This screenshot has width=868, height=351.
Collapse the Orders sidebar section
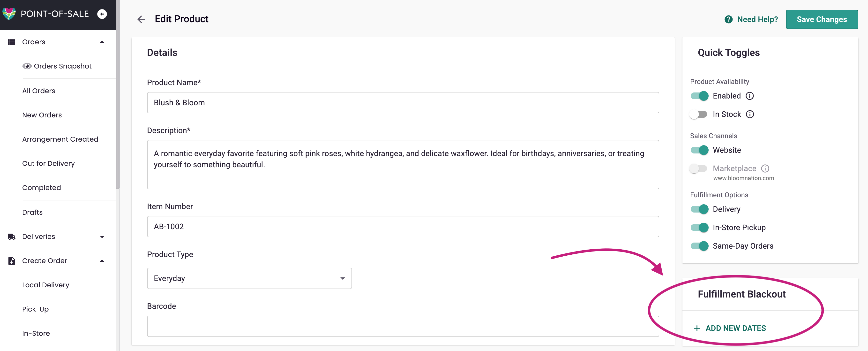[x=102, y=42]
